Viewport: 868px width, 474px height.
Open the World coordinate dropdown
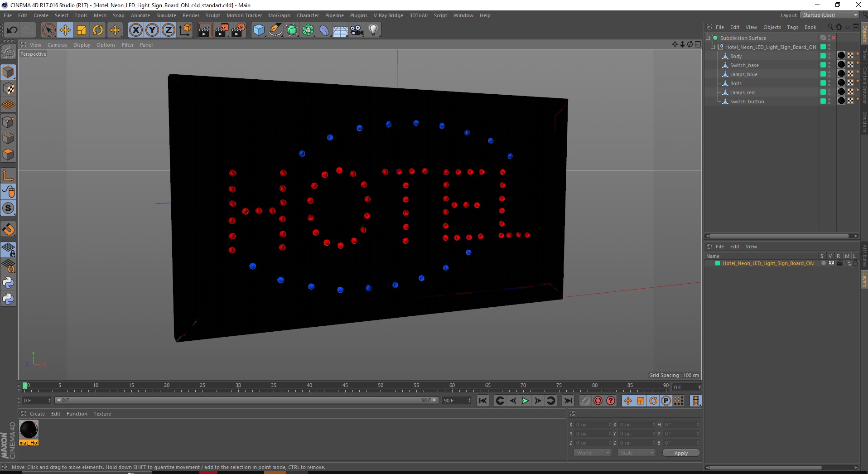[593, 453]
